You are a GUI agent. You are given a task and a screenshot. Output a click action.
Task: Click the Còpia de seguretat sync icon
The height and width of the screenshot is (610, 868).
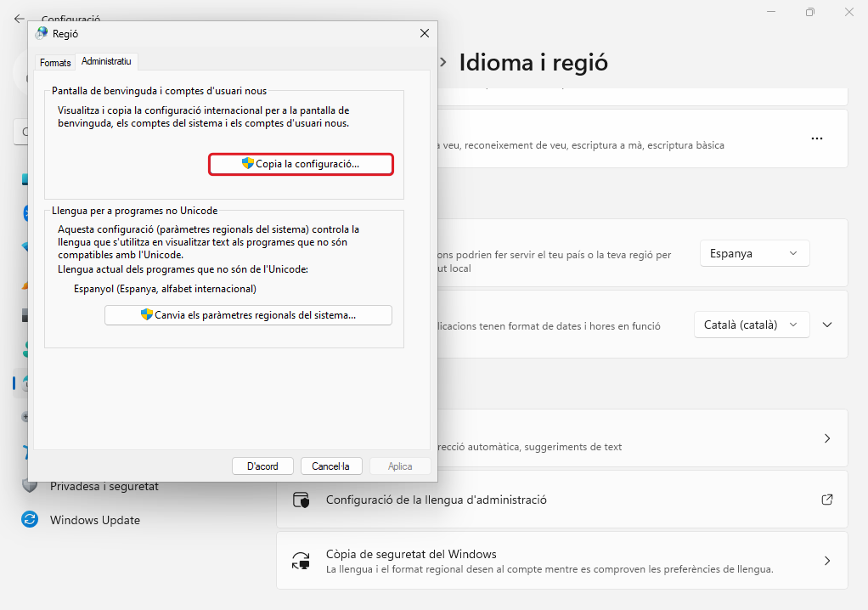click(x=301, y=561)
